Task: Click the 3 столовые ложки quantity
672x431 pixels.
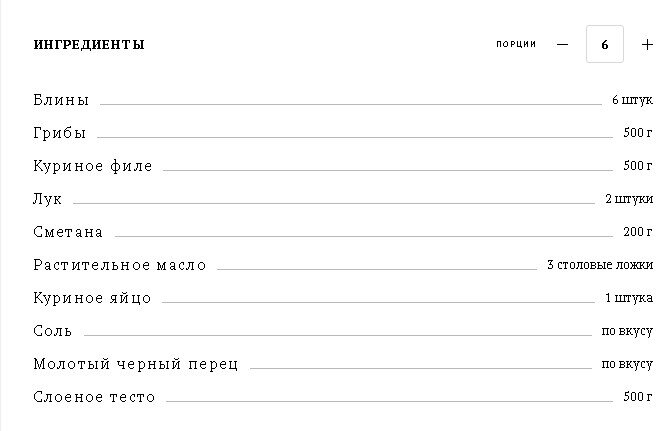Action: [599, 266]
